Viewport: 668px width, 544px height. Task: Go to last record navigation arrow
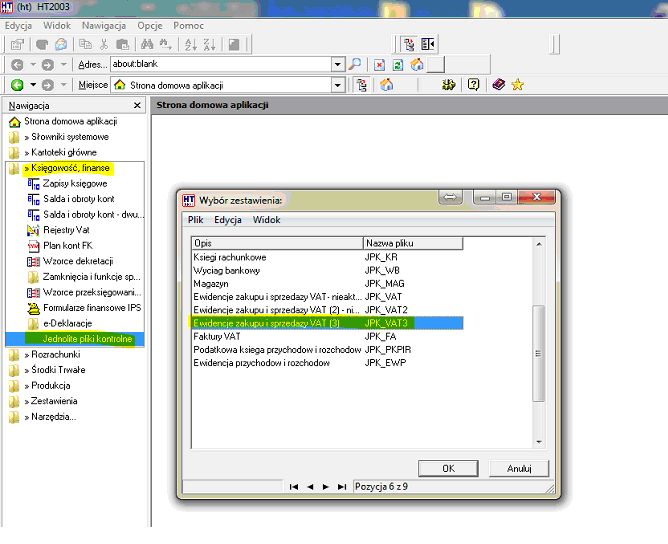click(342, 486)
